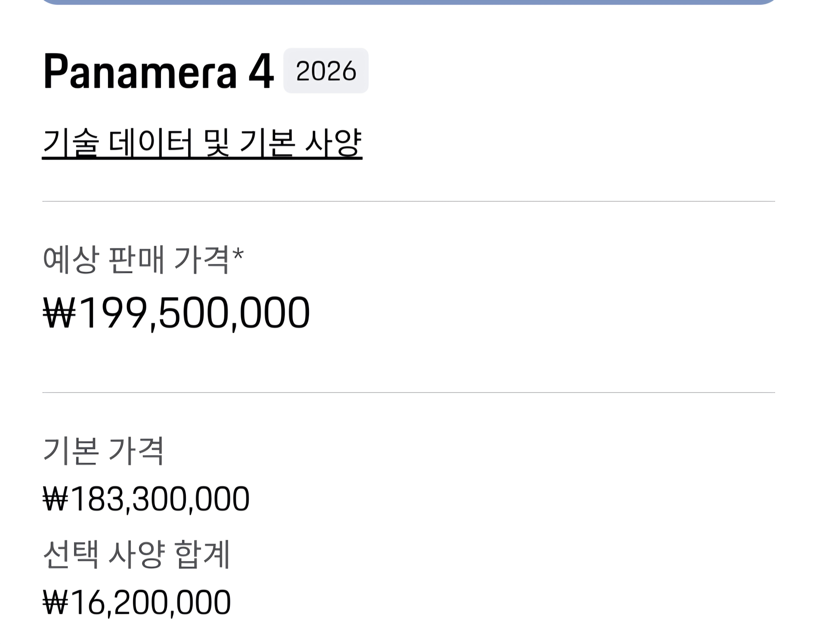Click the divider line above 기본 가격
Screen dimensions: 816x644
click(x=409, y=392)
